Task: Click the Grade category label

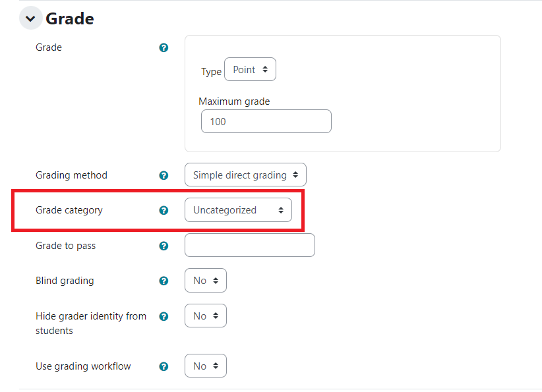Action: coord(69,210)
